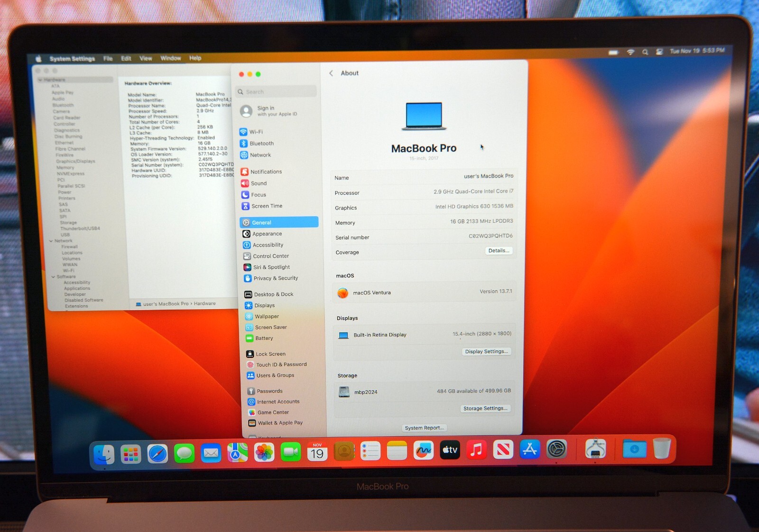Open Wi-Fi settings in sidebar
This screenshot has width=759, height=532.
click(251, 132)
